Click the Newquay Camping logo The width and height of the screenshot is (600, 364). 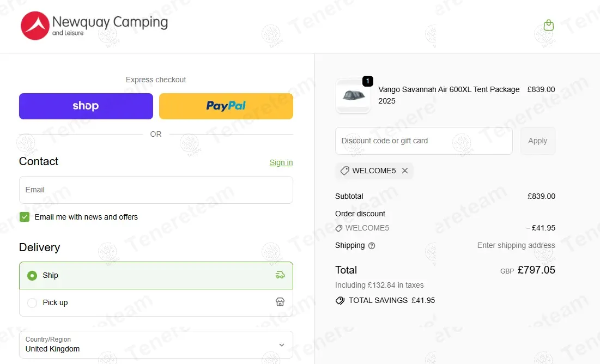click(x=94, y=26)
